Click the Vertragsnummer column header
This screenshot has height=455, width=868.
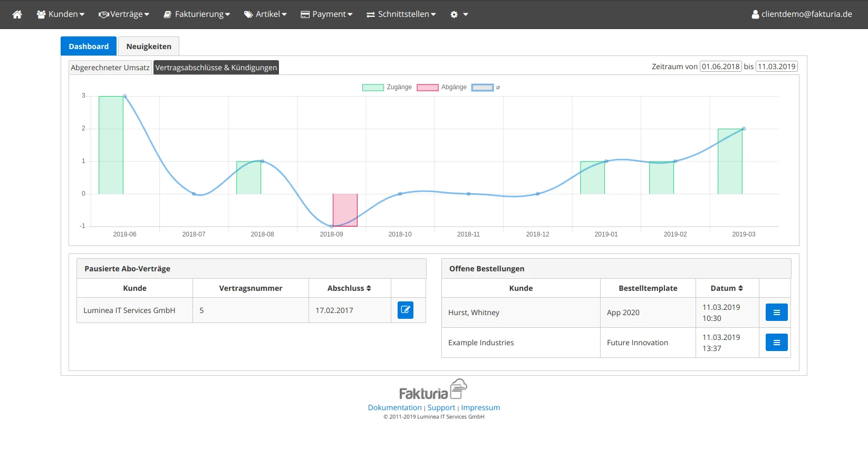(x=250, y=288)
